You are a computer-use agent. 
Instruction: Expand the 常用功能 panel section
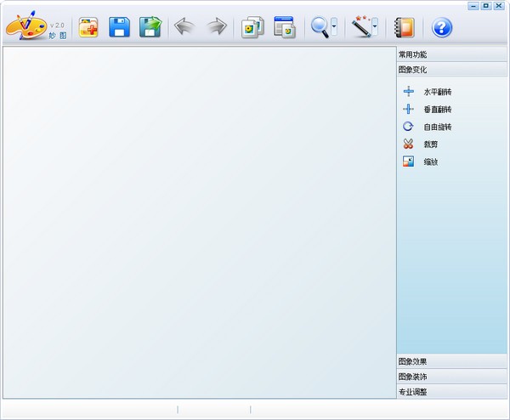[451, 54]
